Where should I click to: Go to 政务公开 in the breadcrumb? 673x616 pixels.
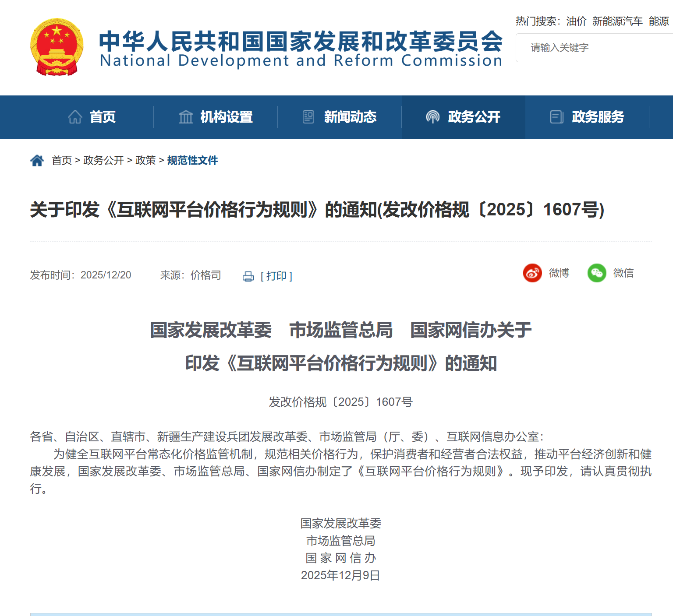(103, 161)
